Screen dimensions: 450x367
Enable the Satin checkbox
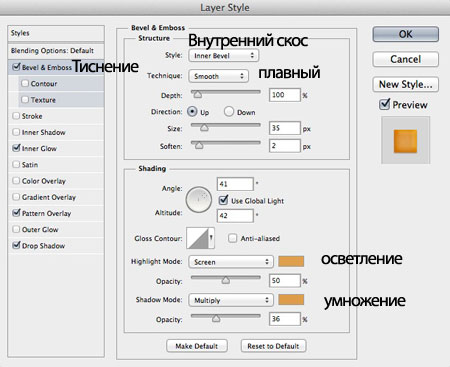[x=16, y=164]
